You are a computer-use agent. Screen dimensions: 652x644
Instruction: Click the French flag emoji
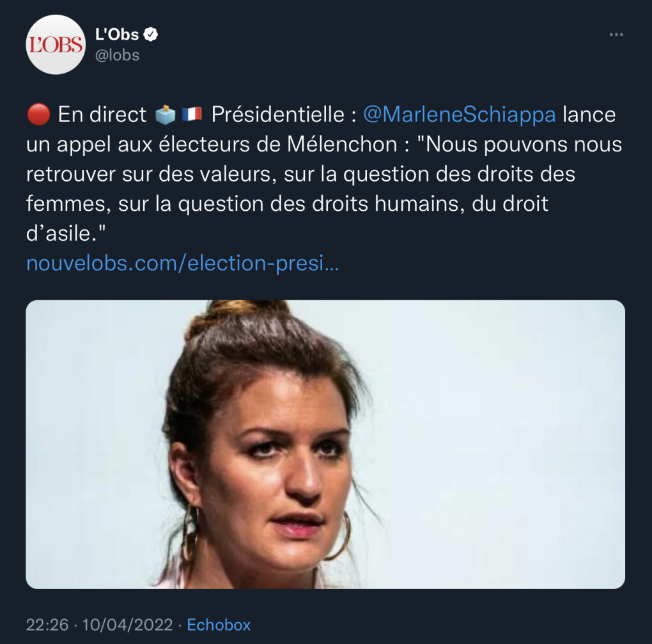coord(191,115)
